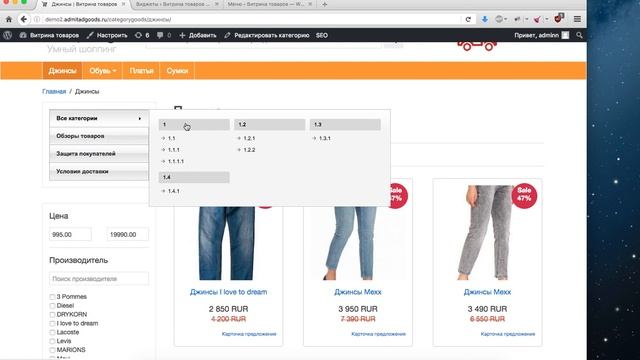Image resolution: width=640 pixels, height=360 pixels.
Task: Check the 'I love to dream' checkbox
Action: (x=52, y=324)
